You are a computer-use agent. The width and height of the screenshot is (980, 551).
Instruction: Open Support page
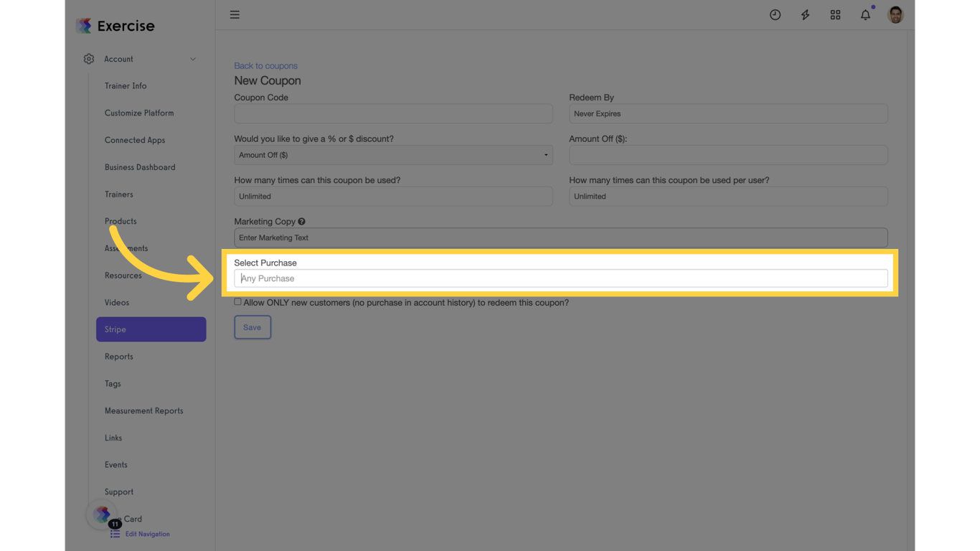(119, 492)
